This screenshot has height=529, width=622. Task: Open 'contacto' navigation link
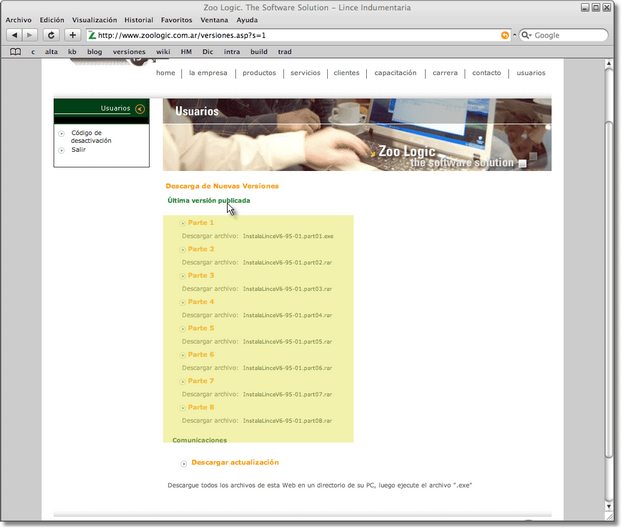(x=486, y=73)
